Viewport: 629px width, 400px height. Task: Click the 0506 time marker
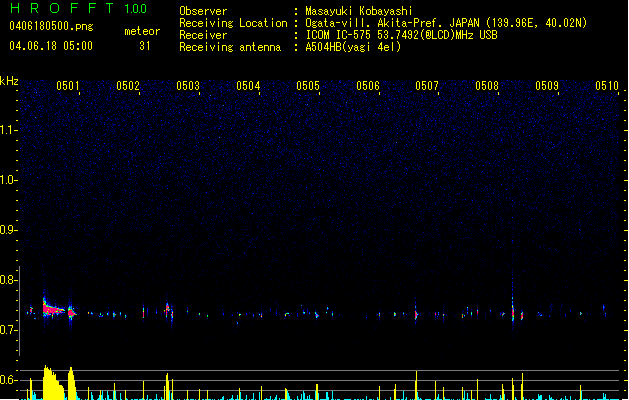click(x=368, y=86)
